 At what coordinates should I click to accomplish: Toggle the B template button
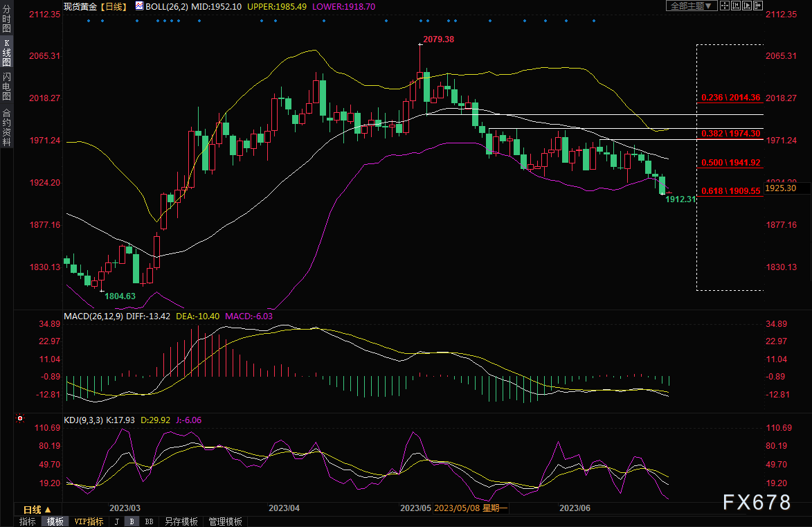tap(132, 521)
